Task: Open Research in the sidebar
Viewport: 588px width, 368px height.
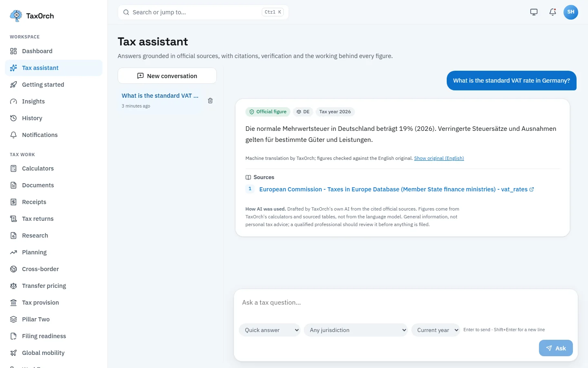Action: click(x=53, y=236)
